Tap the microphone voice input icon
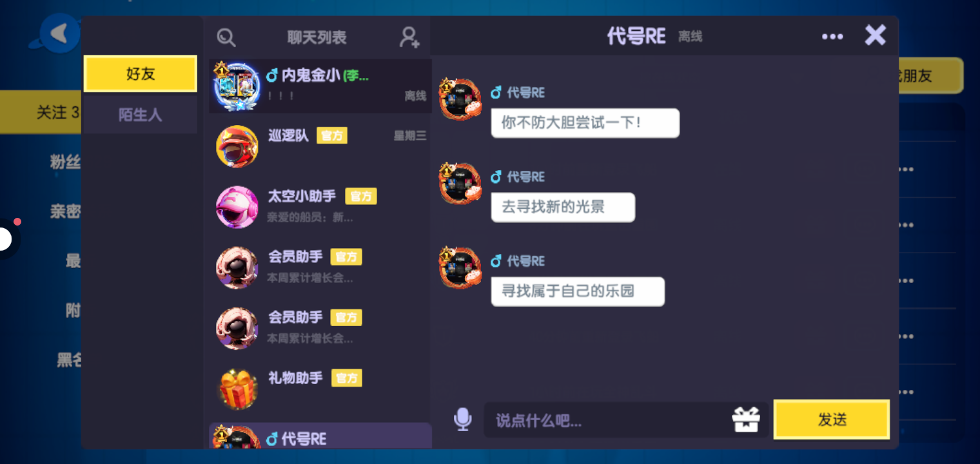This screenshot has width=980, height=464. (x=462, y=420)
